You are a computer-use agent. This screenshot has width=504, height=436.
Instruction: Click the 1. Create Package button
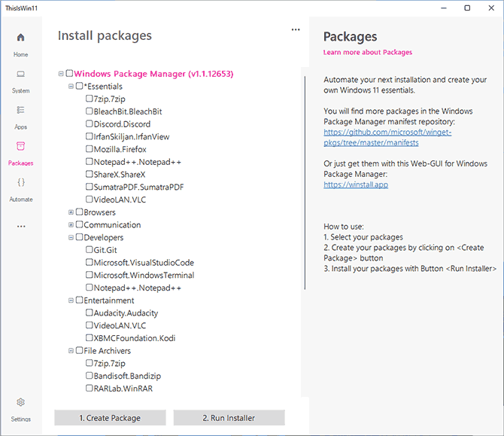pyautogui.click(x=110, y=418)
